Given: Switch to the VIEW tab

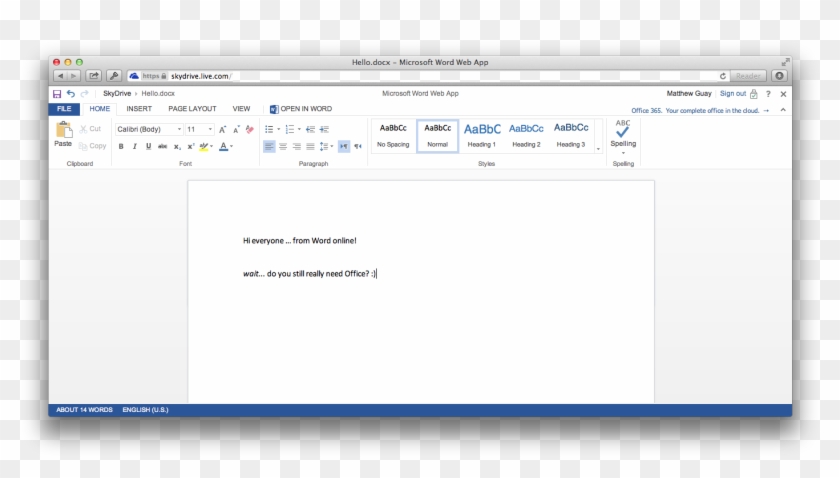Looking at the screenshot, I should point(241,109).
